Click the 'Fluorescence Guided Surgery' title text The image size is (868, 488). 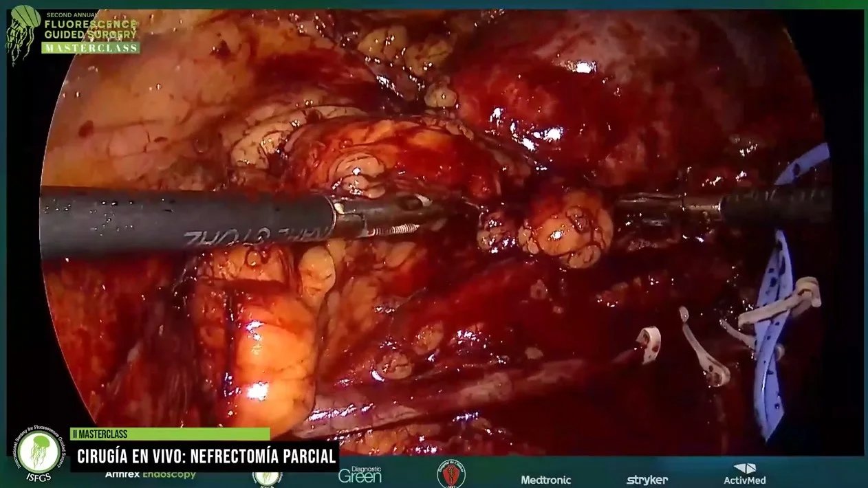click(91, 28)
